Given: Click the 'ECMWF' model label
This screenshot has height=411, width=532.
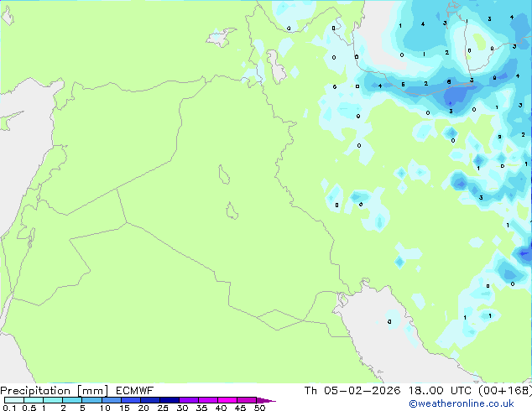Looking at the screenshot, I should 135,391.
